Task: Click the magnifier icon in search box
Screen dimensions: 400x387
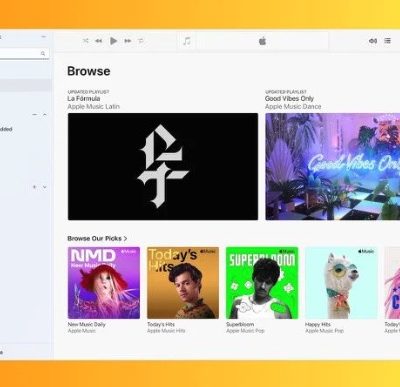Action: 43,53
